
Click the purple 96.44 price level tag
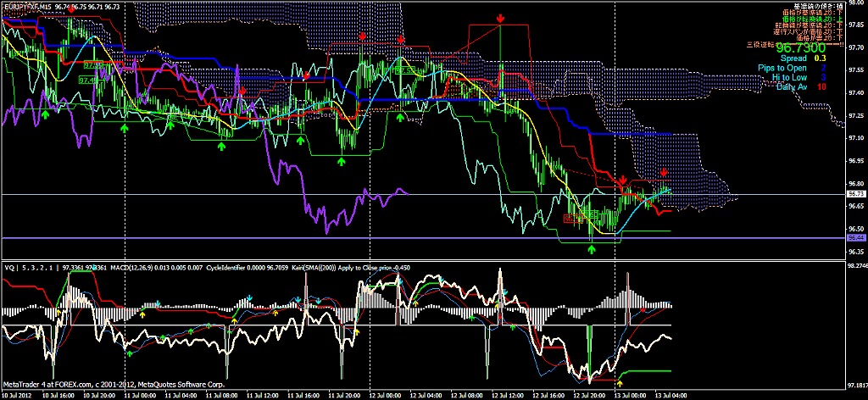click(855, 239)
